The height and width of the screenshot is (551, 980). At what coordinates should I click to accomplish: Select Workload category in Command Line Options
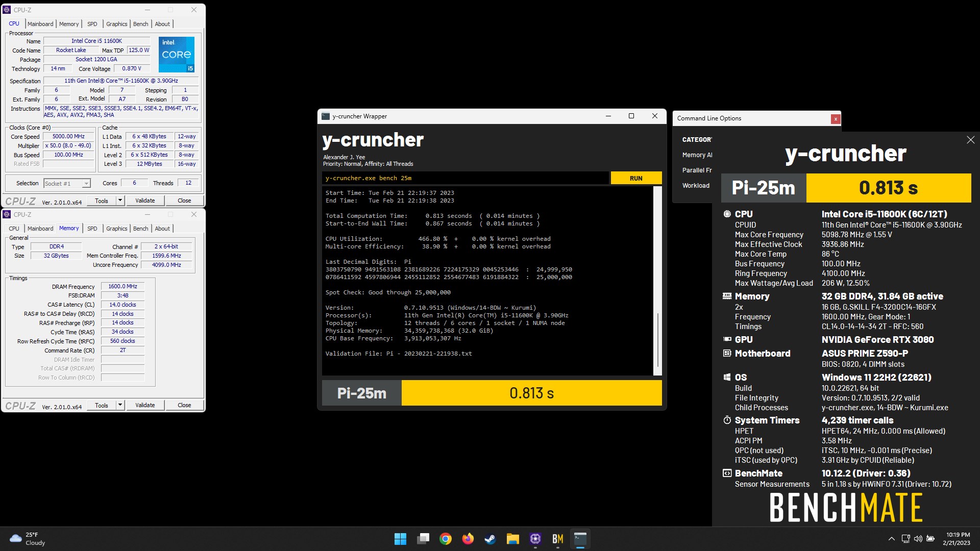[696, 186]
